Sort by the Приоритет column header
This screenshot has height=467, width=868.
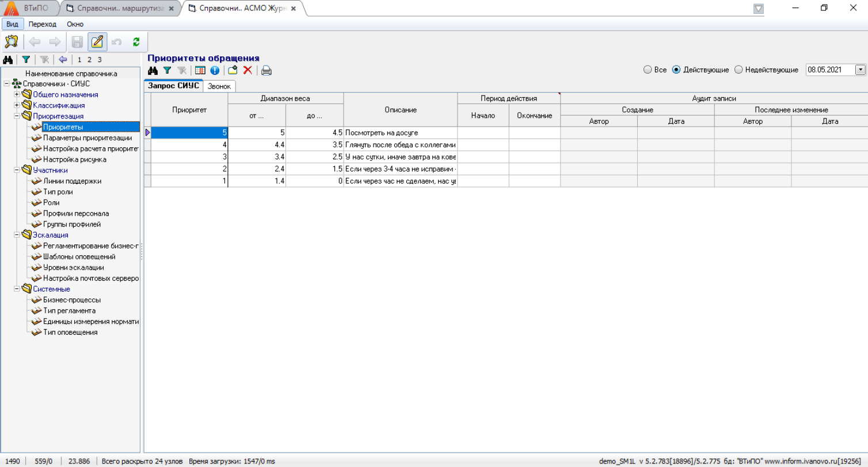(x=189, y=109)
